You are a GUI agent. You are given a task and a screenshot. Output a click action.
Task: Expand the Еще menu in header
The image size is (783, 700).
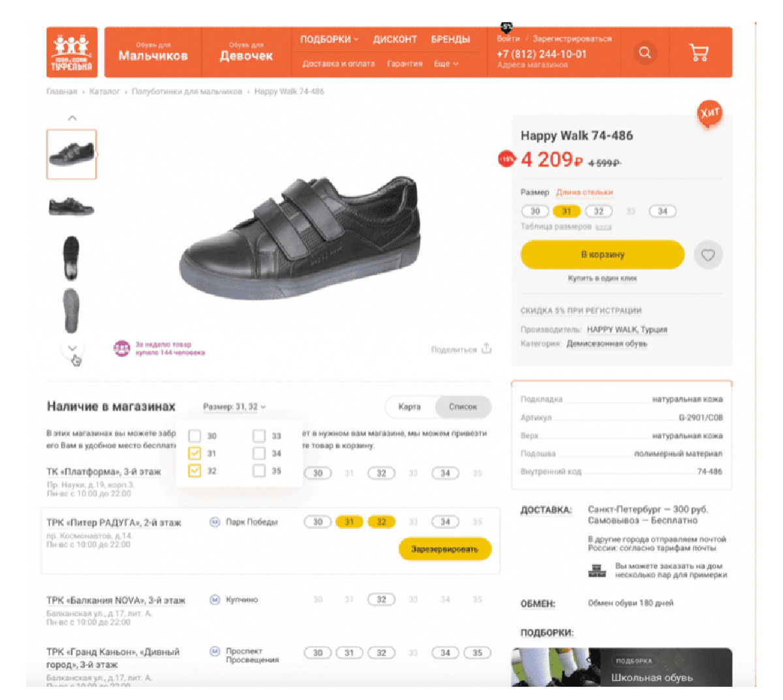point(446,64)
